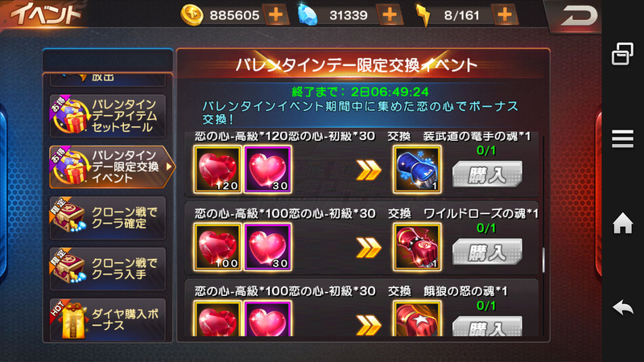The image size is (644, 362).
Task: Add more diamonds with plus icon
Action: coord(390,15)
